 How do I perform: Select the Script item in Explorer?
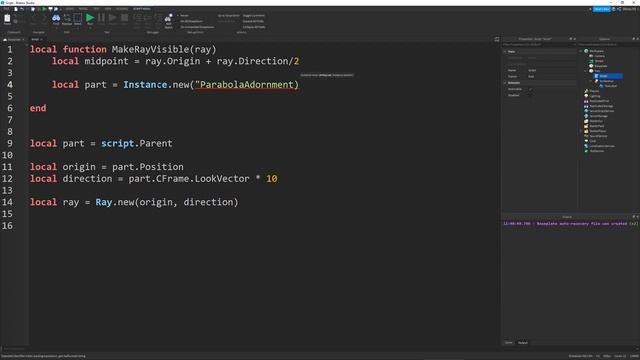click(x=608, y=76)
